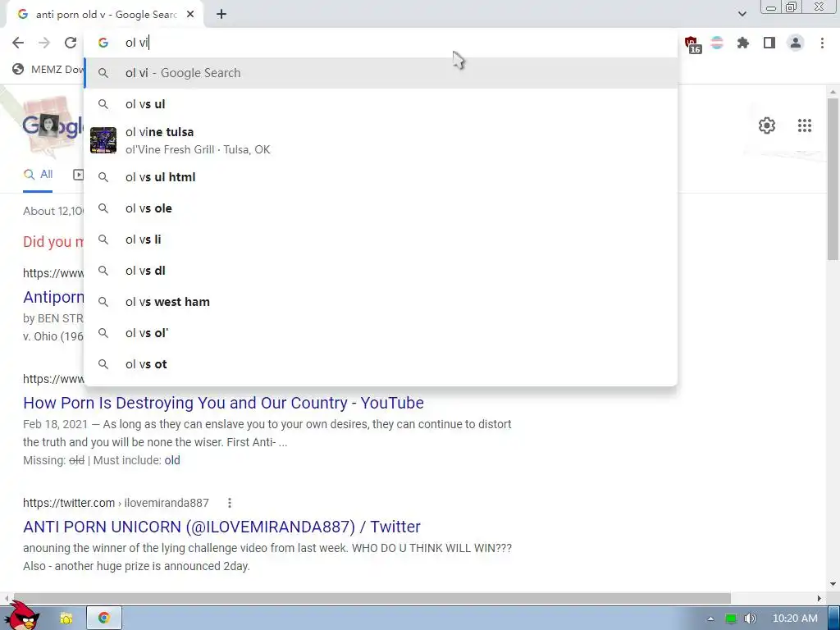840x630 pixels.
Task: Open the file explorer taskbar icon
Action: (66, 619)
